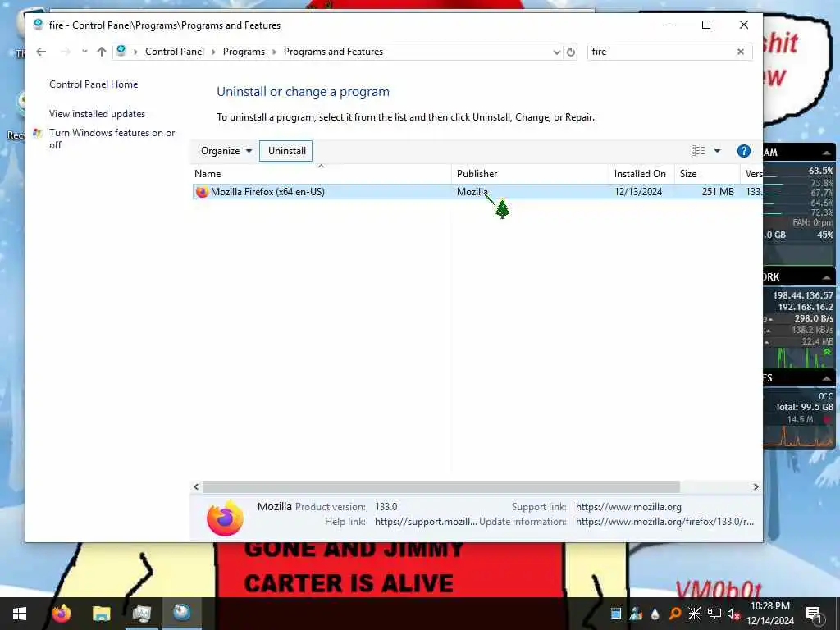Click the water drop tray icon
Screen dimensions: 840x630
(x=655, y=614)
